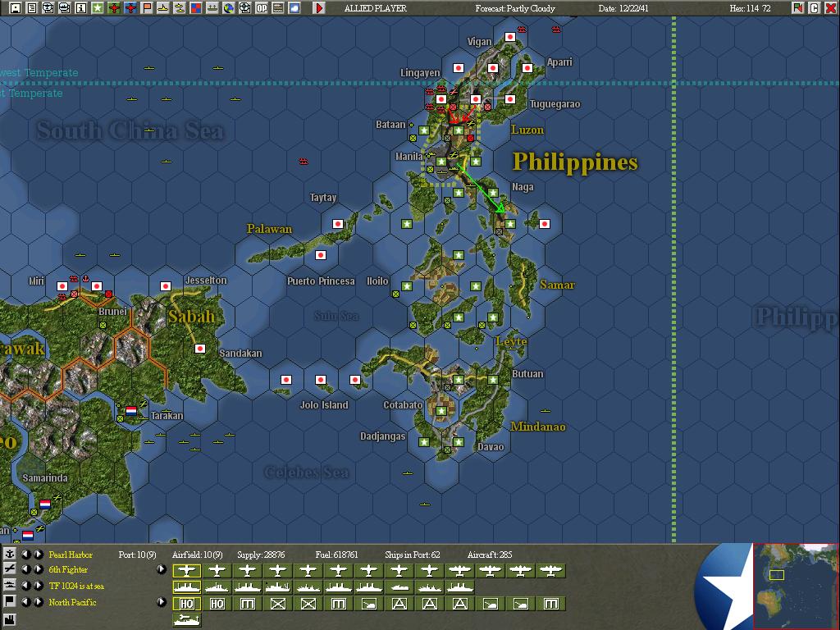
Task: Click 'Hex: 114 72' in top bar
Action: click(750, 8)
